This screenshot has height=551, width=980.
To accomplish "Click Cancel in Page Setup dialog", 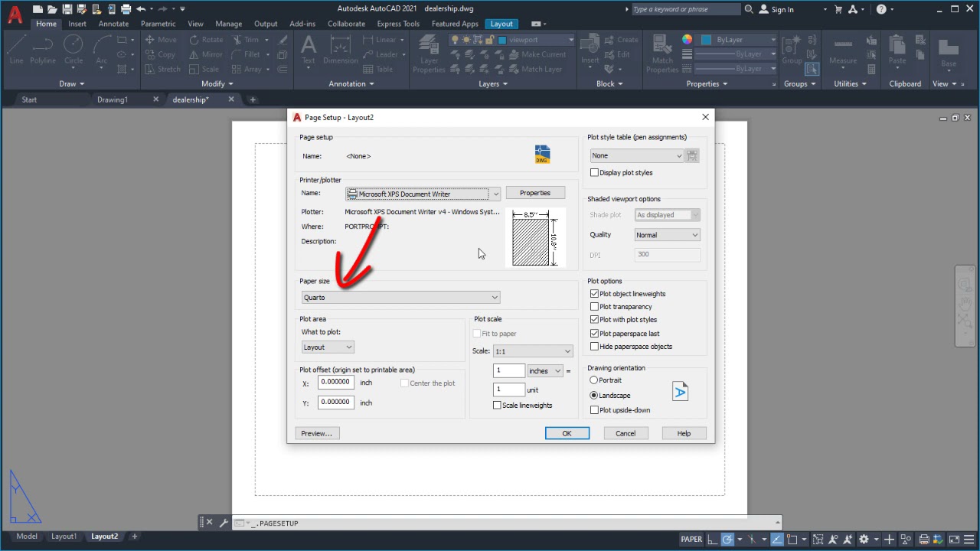I will (626, 433).
